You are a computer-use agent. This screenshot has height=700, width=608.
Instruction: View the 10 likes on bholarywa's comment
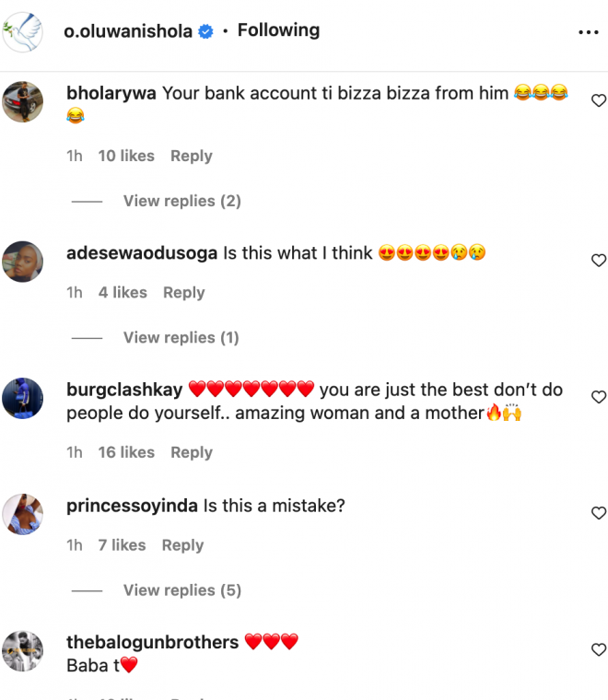(126, 156)
